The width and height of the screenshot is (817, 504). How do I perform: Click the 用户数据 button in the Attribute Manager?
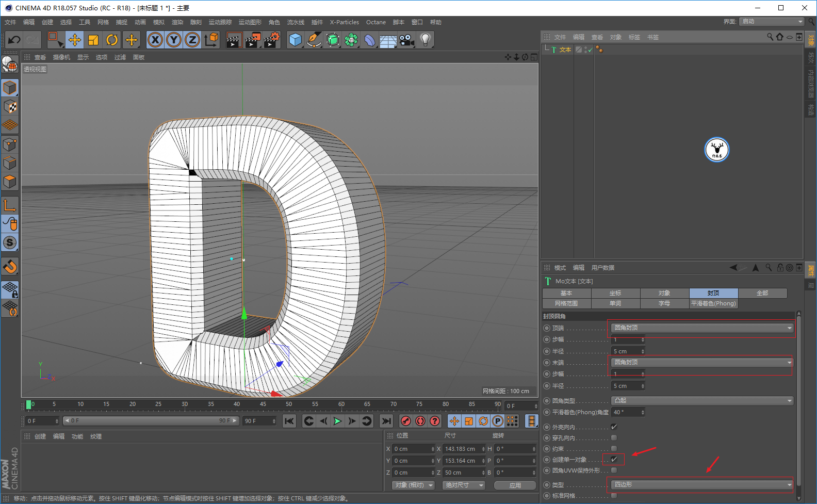click(x=603, y=268)
